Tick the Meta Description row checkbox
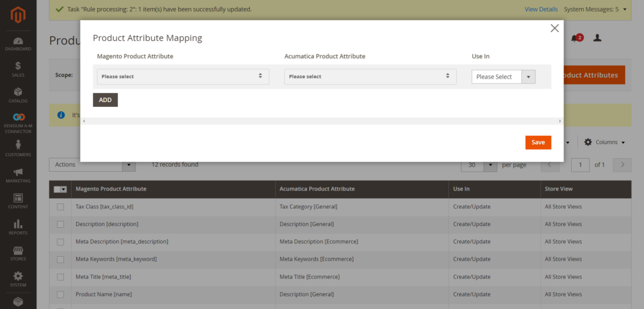The width and height of the screenshot is (644, 309). (60, 242)
